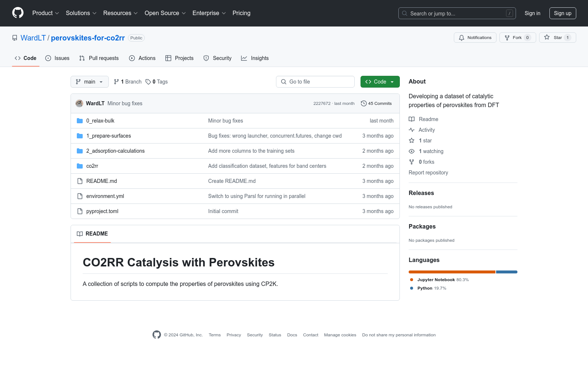Open the Product dropdown menu

tap(46, 13)
